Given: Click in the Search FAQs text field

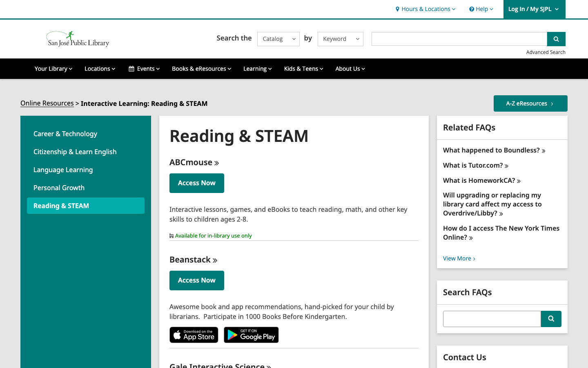Looking at the screenshot, I should tap(492, 319).
